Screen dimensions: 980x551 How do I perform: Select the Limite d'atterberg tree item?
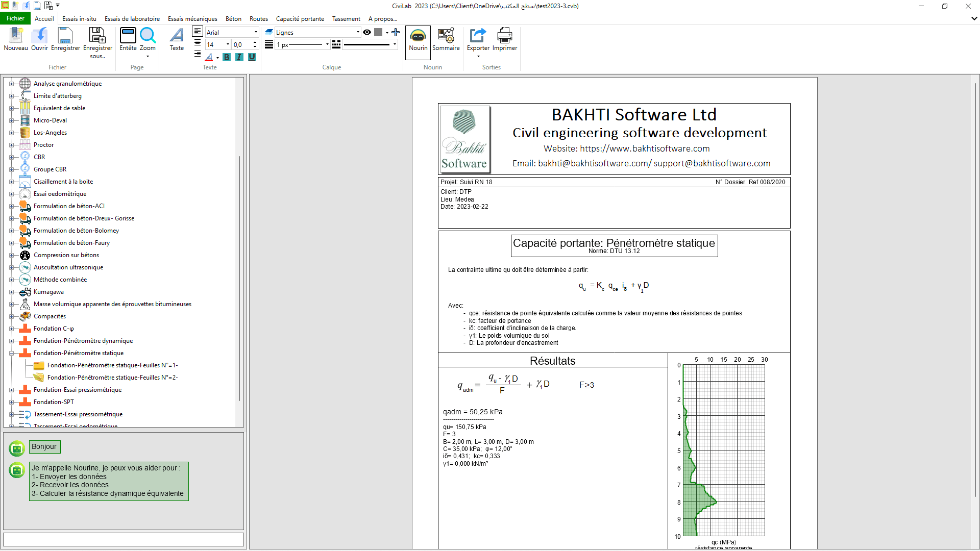point(58,96)
